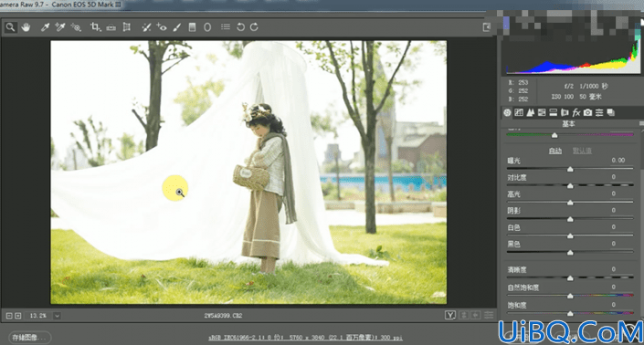This screenshot has height=345, width=644.
Task: Open the HSL/Grayscale panel tab
Action: click(542, 112)
